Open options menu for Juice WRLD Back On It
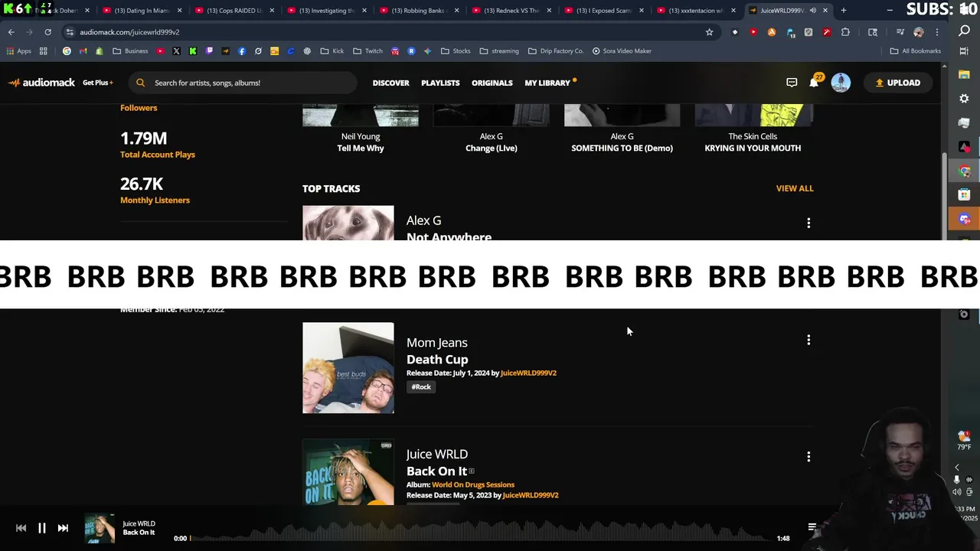This screenshot has height=551, width=980. point(808,457)
